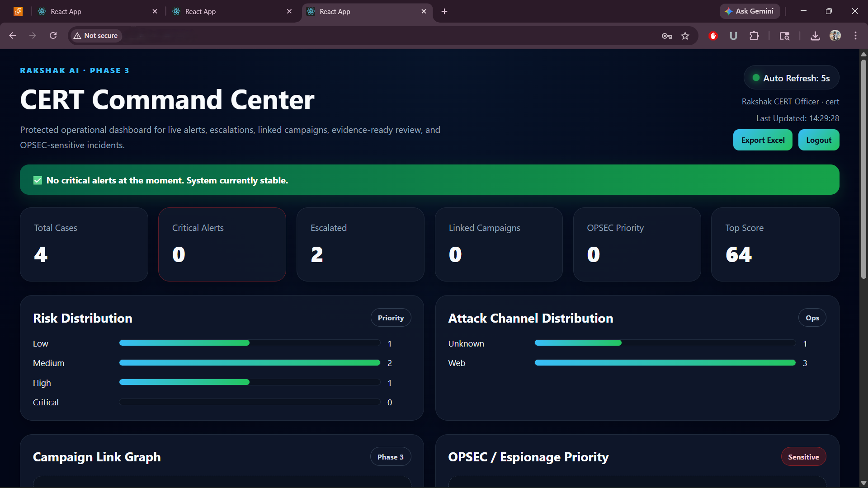Click the Medium row count value 2

(x=390, y=363)
